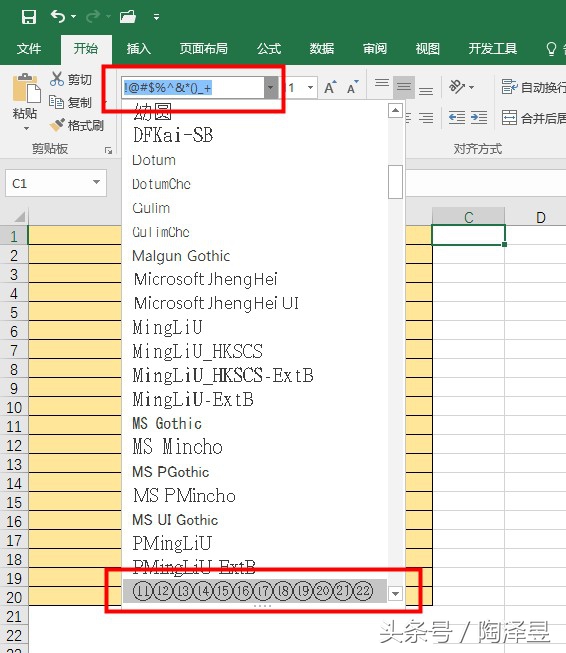This screenshot has width=566, height=653.
Task: Open the 剪贴板 dialog launcher
Action: (x=109, y=150)
